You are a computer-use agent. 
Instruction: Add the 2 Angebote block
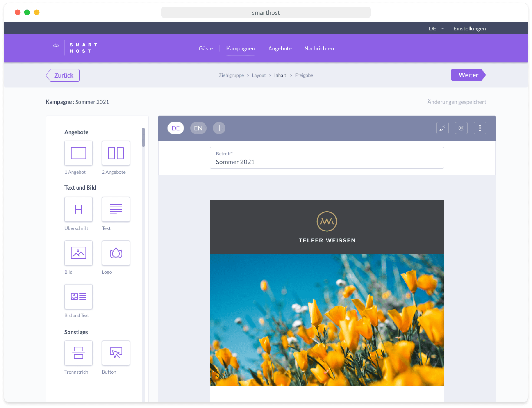pyautogui.click(x=116, y=153)
